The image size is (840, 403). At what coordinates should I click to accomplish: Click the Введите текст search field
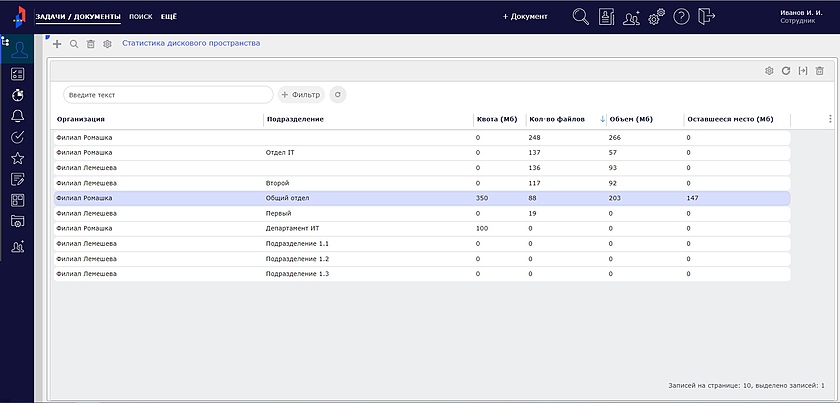167,95
